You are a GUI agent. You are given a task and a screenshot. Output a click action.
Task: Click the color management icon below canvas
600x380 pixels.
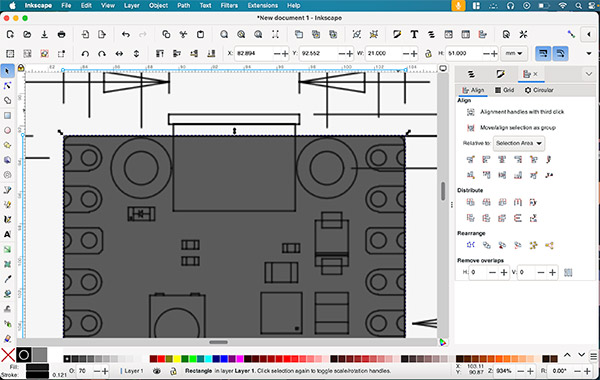[x=443, y=342]
